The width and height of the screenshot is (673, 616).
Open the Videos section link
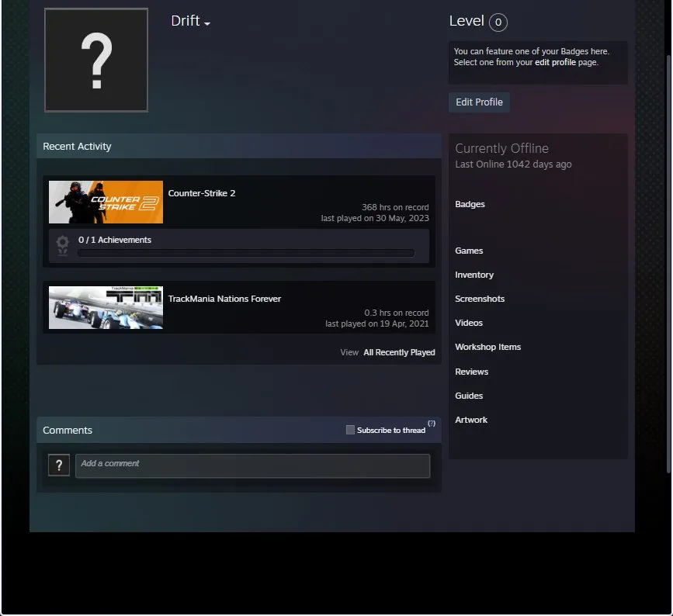(x=469, y=323)
